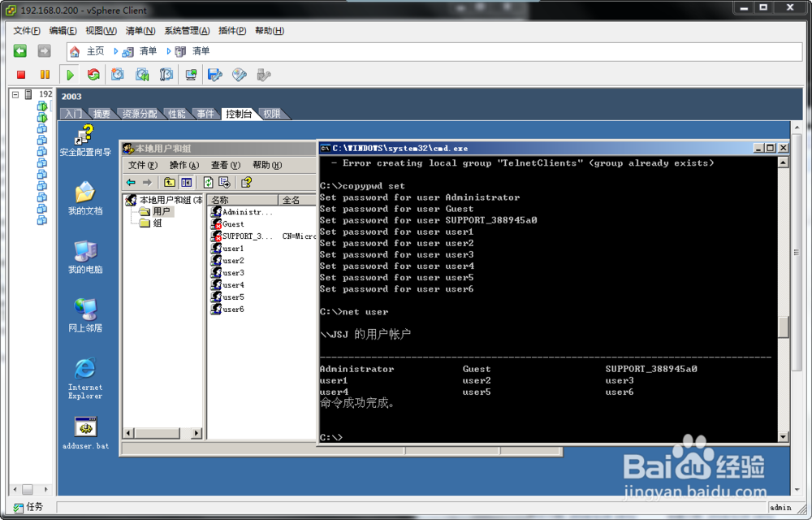The height and width of the screenshot is (520, 812).
Task: Open 插件(P) menu
Action: click(x=232, y=31)
